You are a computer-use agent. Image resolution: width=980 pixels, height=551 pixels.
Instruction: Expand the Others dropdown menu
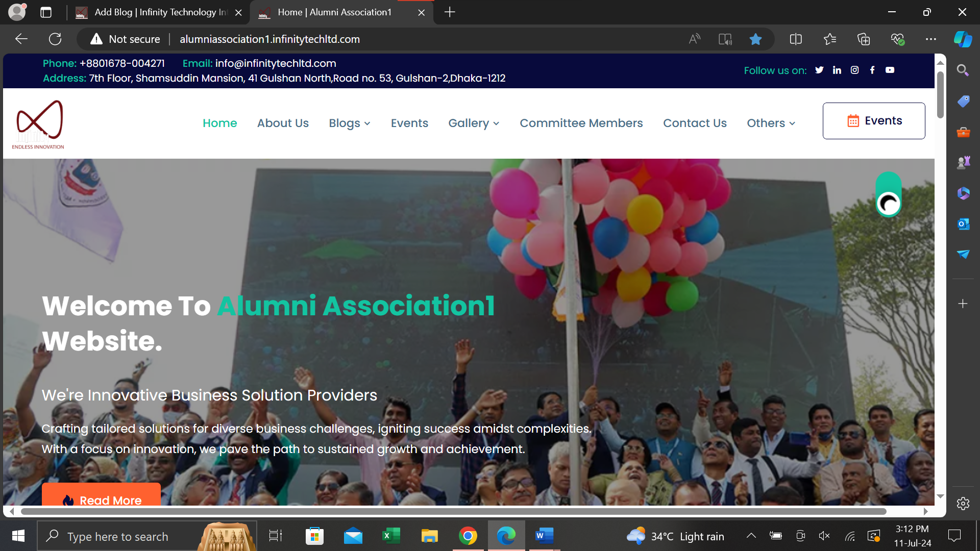(771, 123)
